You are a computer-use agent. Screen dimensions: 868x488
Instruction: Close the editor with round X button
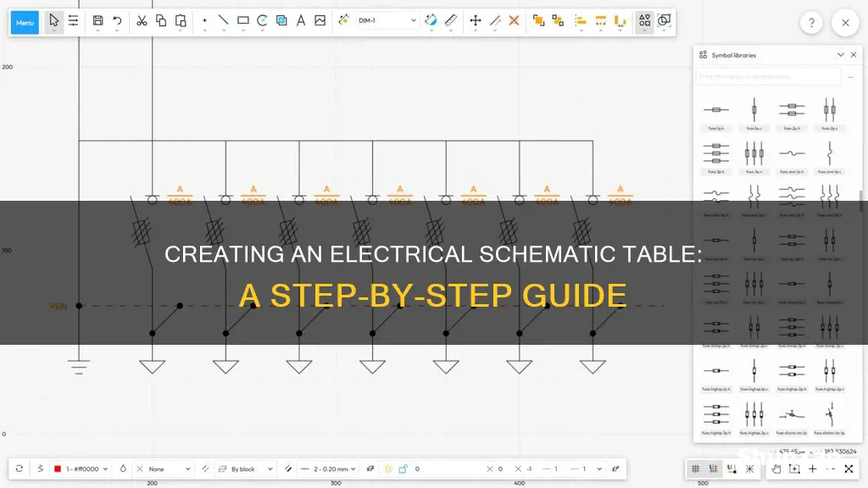[x=845, y=23]
